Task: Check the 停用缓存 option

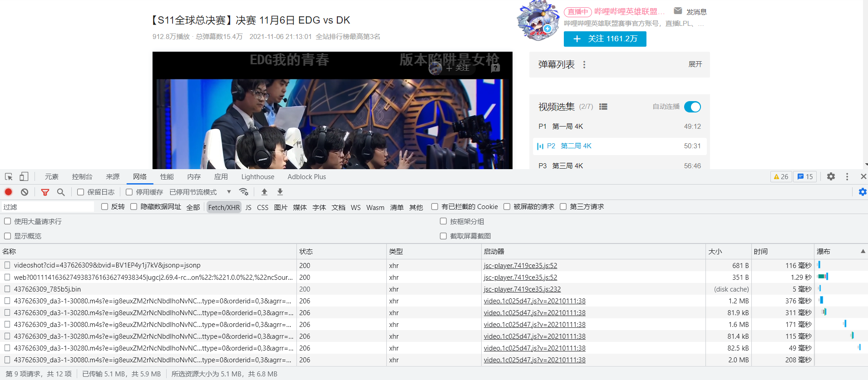Action: pos(129,192)
